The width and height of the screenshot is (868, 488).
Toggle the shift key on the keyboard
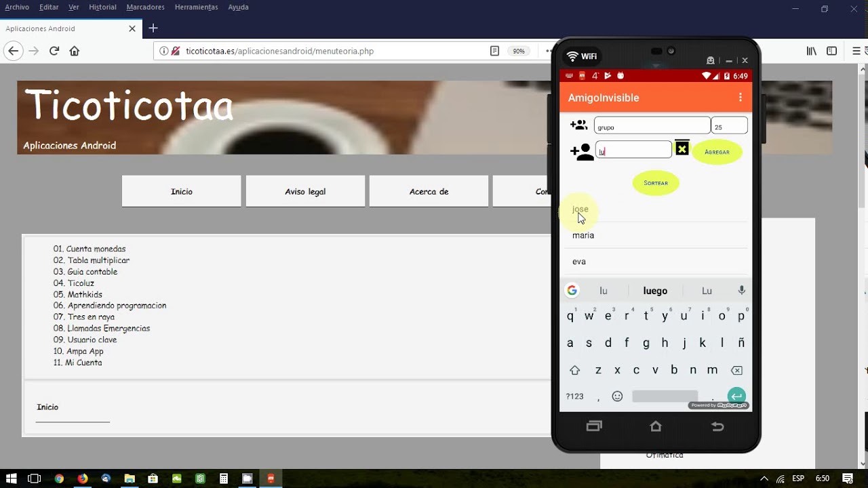[574, 370]
